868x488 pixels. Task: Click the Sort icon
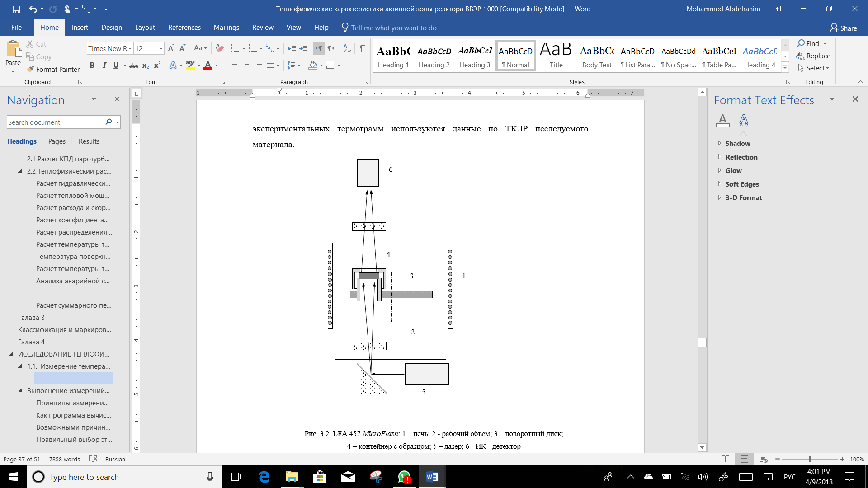(347, 48)
